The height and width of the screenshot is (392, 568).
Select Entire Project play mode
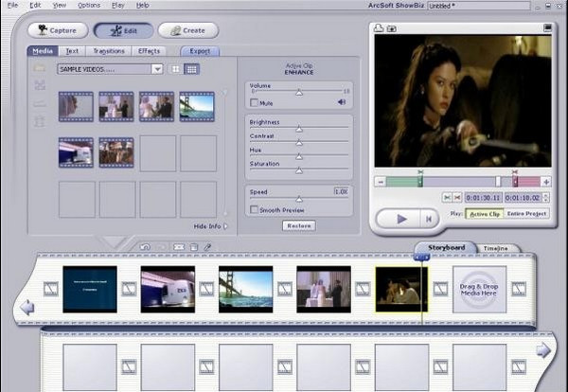click(x=526, y=214)
